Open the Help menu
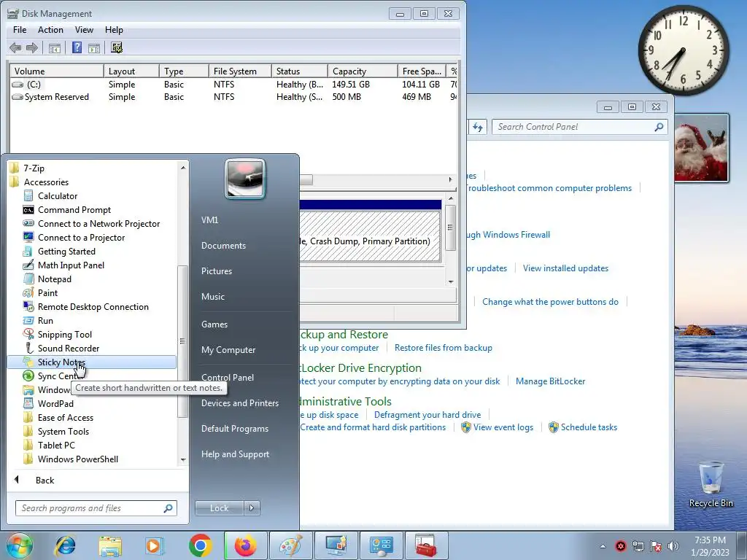747x560 pixels. 114,29
